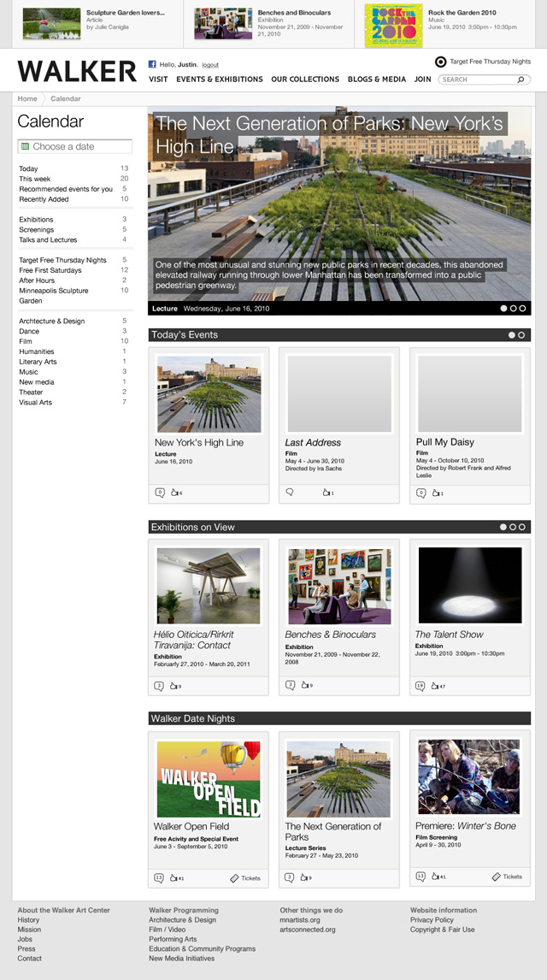Viewport: 547px width, 980px height.
Task: Click the Target logo icon
Action: coord(440,62)
